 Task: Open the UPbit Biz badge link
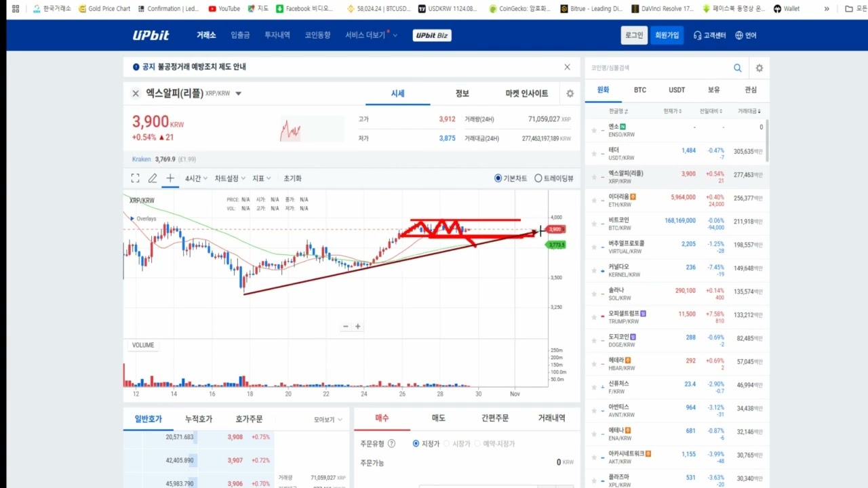coord(432,35)
